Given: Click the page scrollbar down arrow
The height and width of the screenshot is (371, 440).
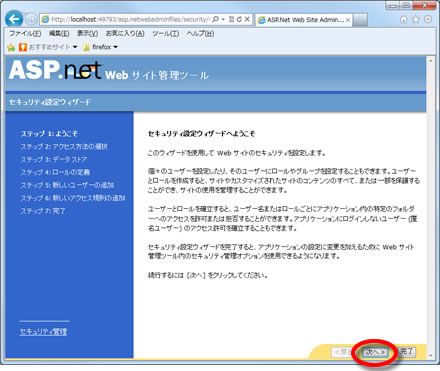Looking at the screenshot, I should pyautogui.click(x=430, y=356).
